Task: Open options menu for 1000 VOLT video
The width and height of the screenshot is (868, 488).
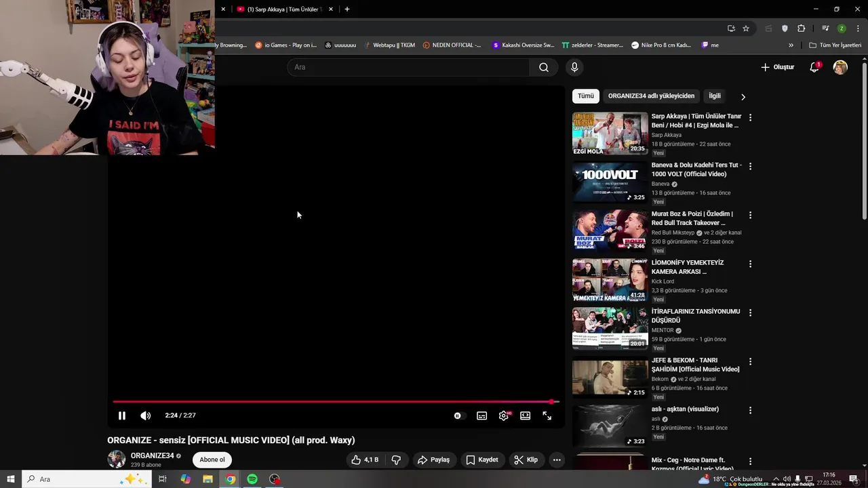Action: point(750,166)
